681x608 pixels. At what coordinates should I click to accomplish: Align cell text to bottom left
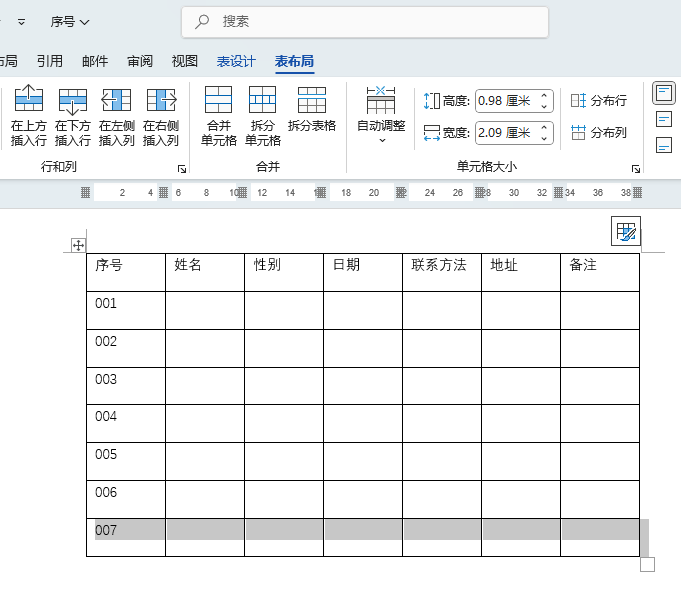664,145
